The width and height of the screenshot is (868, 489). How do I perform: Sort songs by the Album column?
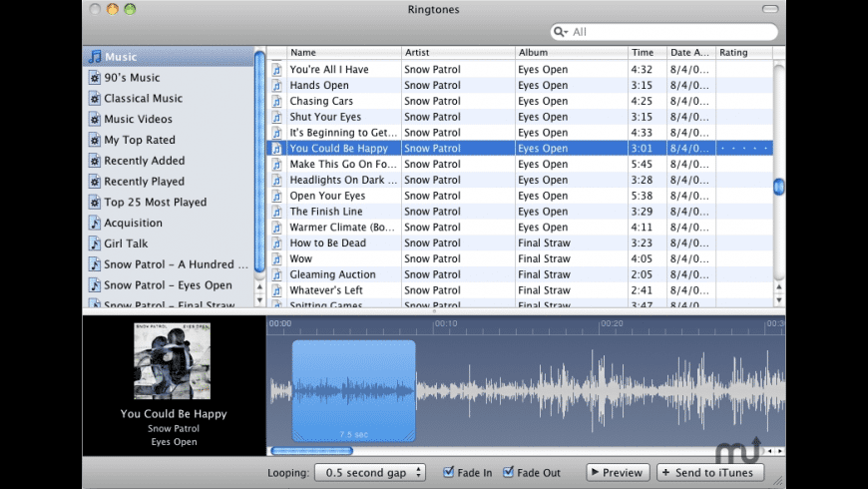(572, 52)
